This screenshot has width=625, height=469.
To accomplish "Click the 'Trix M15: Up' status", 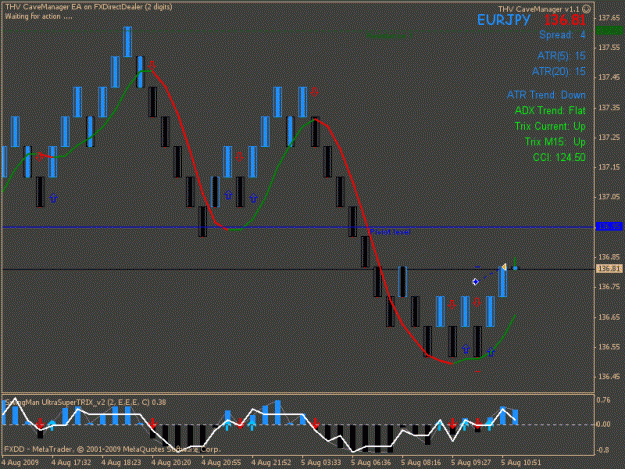I will [x=555, y=142].
